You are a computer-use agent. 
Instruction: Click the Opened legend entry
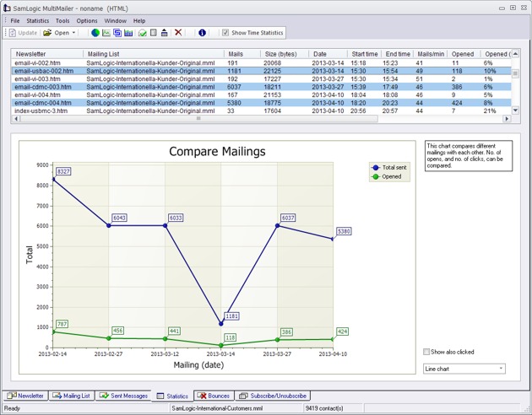pos(387,176)
